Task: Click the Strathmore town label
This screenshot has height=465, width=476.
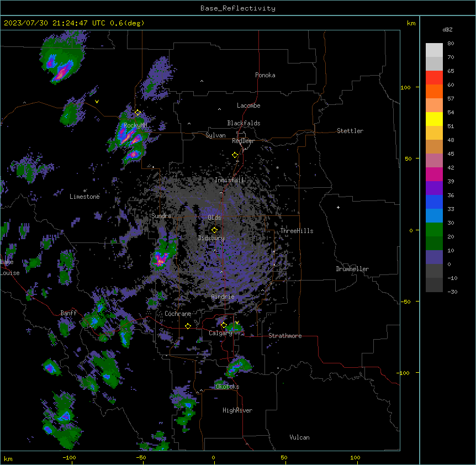Action: coord(285,336)
